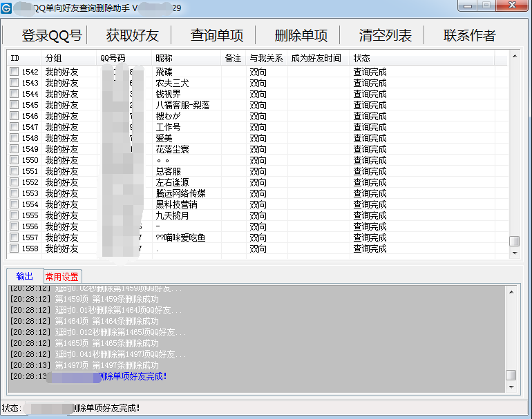Viewport: 532px width, 419px height.
Task: Click the bottom status bar message
Action: coord(106,408)
